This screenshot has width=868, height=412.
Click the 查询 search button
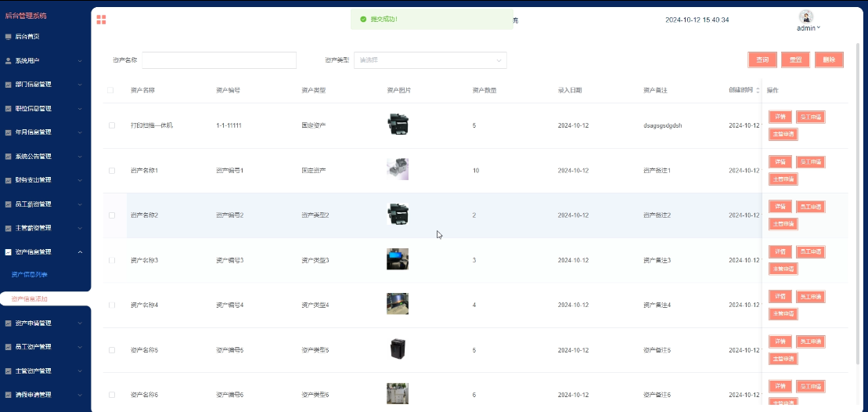point(762,60)
